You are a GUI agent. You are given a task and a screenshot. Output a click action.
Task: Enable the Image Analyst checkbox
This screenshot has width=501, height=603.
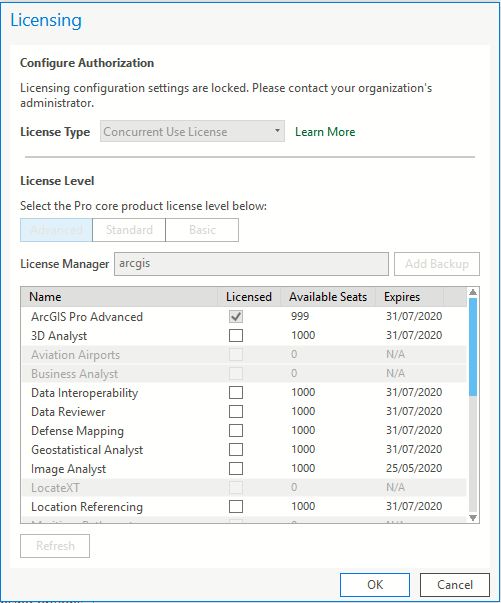coord(236,468)
